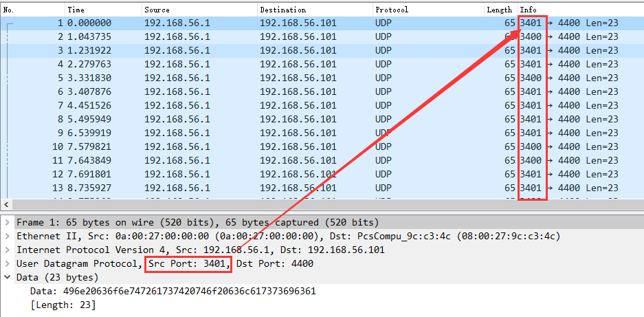This screenshot has width=644, height=317.
Task: Expand the User Datagram Protocol node
Action: (x=8, y=263)
